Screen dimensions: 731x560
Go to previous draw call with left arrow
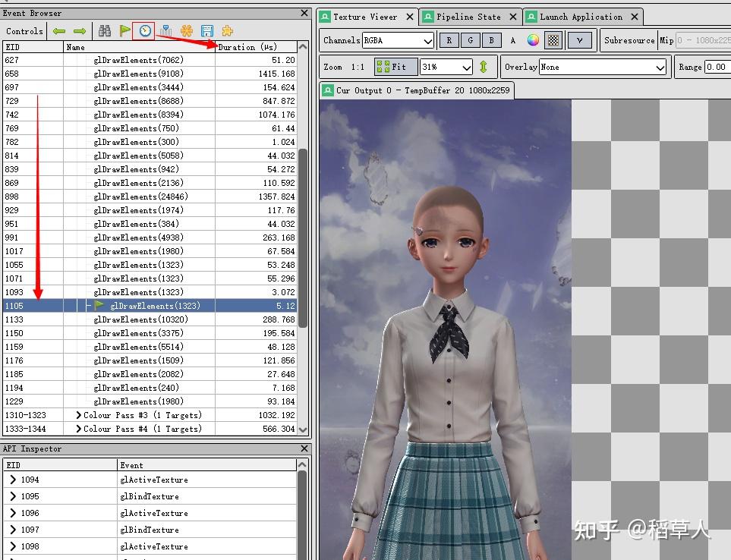(59, 31)
